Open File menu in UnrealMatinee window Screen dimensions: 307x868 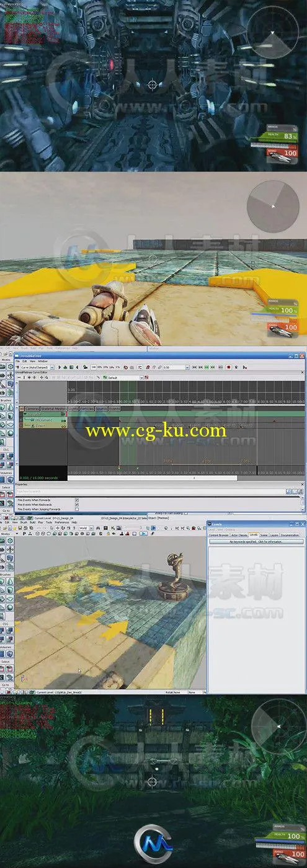(x=17, y=361)
